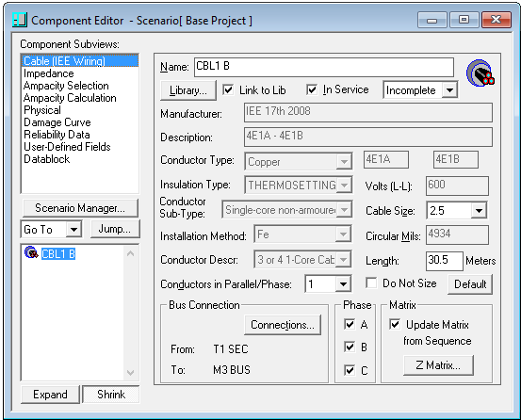
Task: Expand the Incomplete status dropdown
Action: point(449,90)
